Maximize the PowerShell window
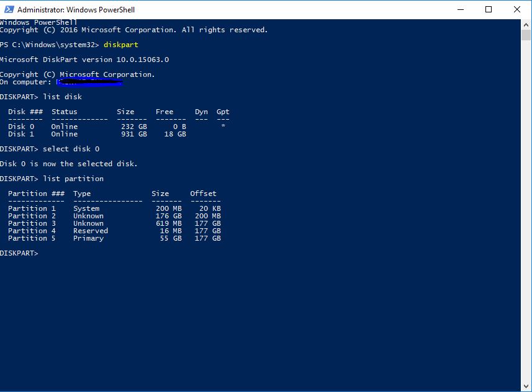Viewport: 532px width, 392px height. click(489, 9)
